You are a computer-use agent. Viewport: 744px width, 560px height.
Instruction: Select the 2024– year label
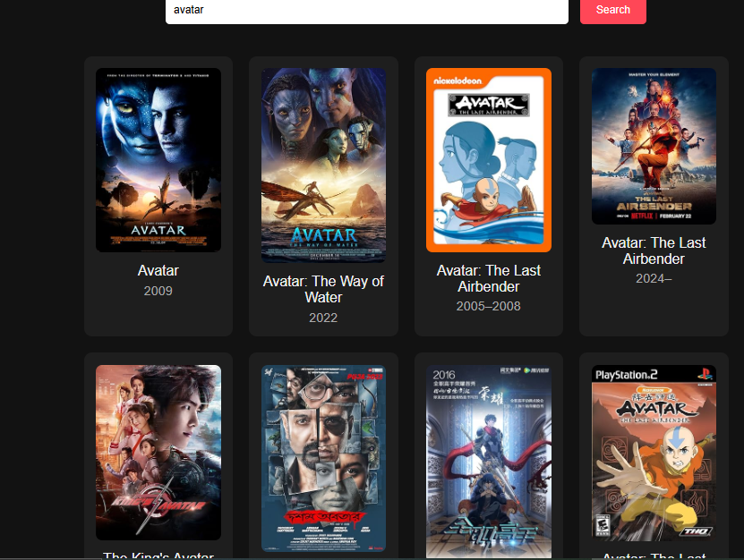(x=654, y=278)
